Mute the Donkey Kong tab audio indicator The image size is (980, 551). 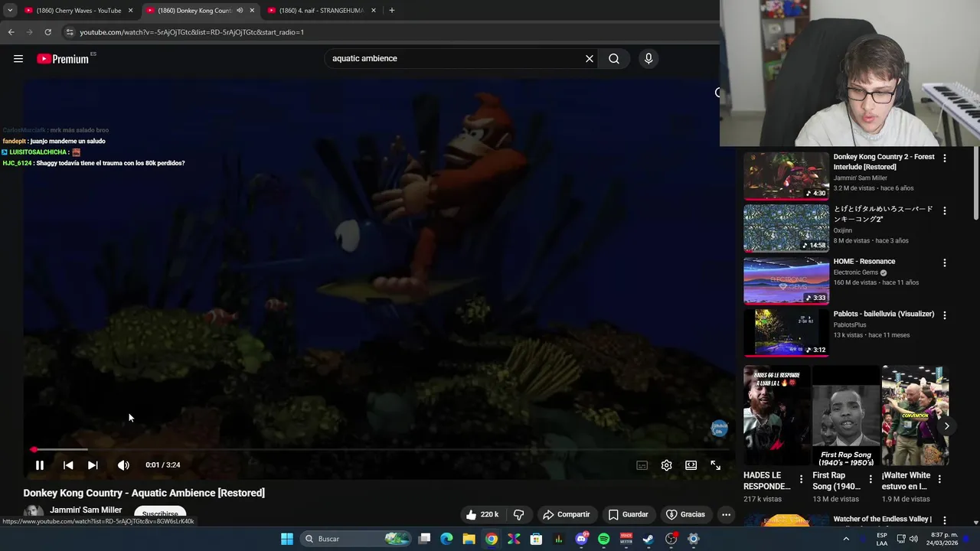240,11
